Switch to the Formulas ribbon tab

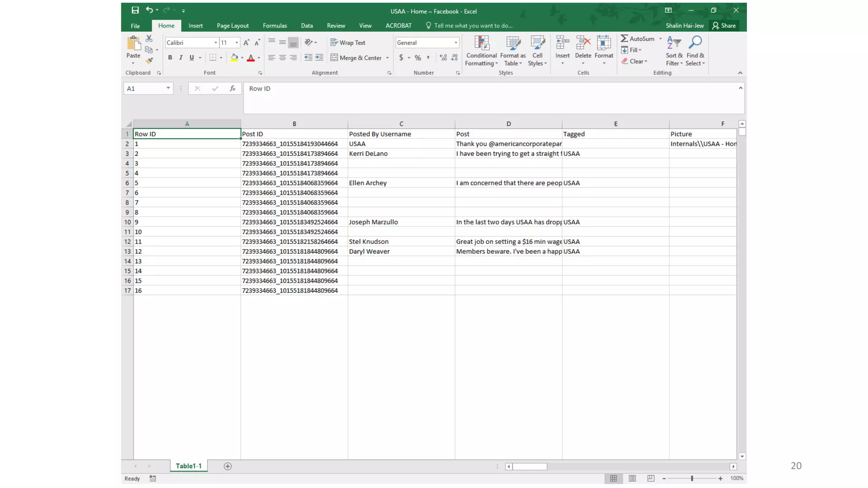[275, 25]
